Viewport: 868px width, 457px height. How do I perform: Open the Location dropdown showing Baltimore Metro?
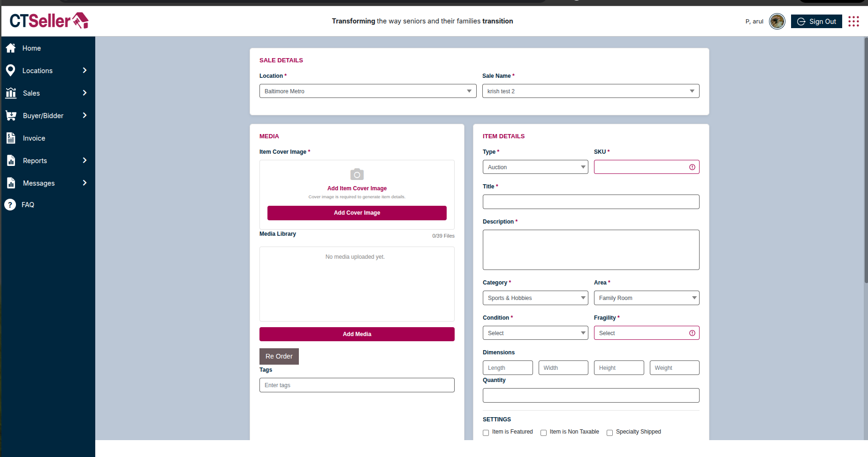click(x=368, y=91)
